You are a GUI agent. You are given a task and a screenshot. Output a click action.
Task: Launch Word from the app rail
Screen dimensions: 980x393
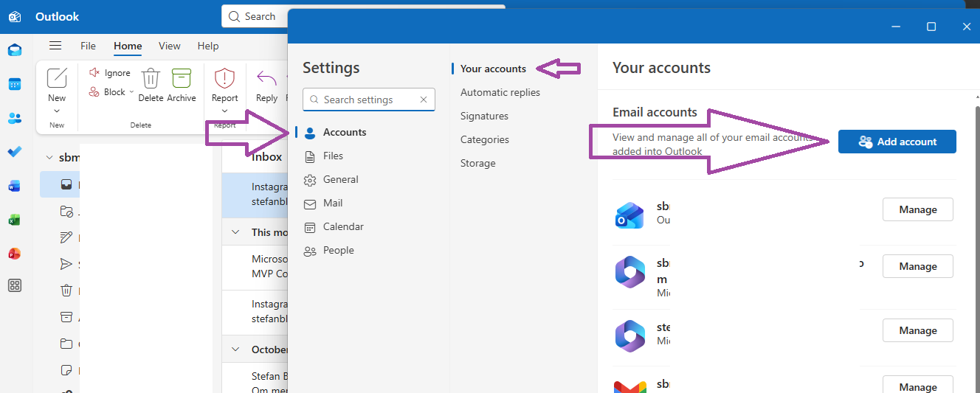pos(15,186)
